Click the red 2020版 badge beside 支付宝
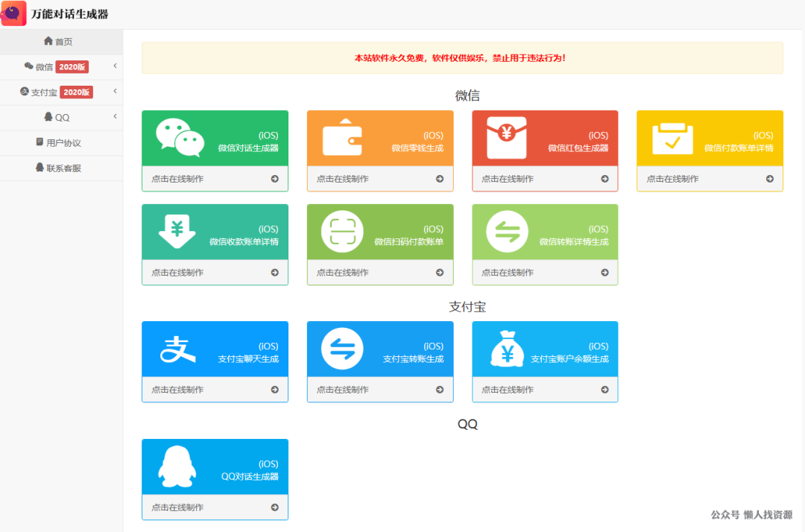This screenshot has width=805, height=532. tap(77, 92)
